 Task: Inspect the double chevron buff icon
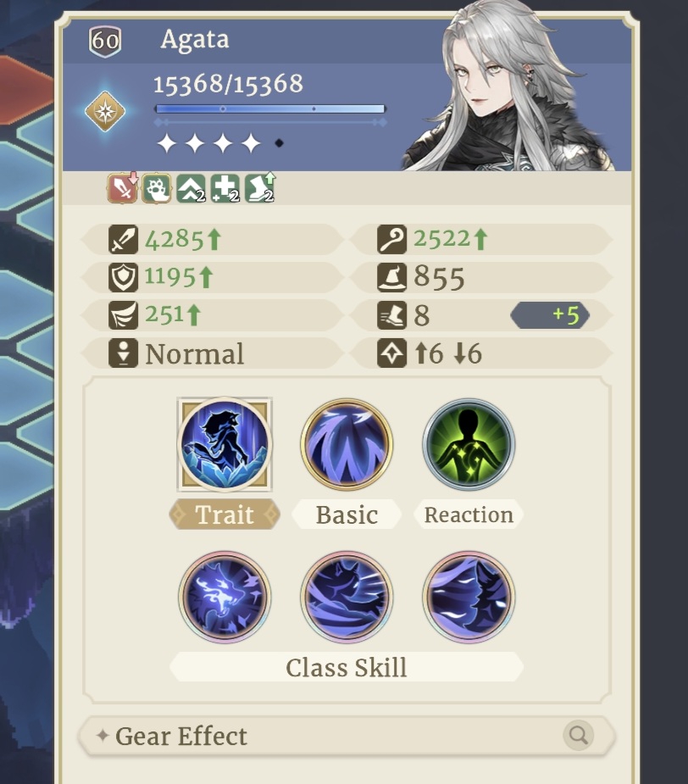(x=191, y=188)
